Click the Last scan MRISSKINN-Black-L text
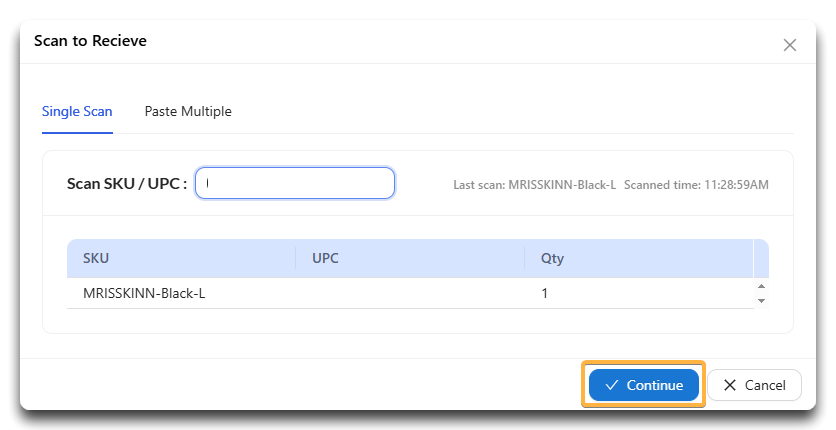 coord(535,185)
